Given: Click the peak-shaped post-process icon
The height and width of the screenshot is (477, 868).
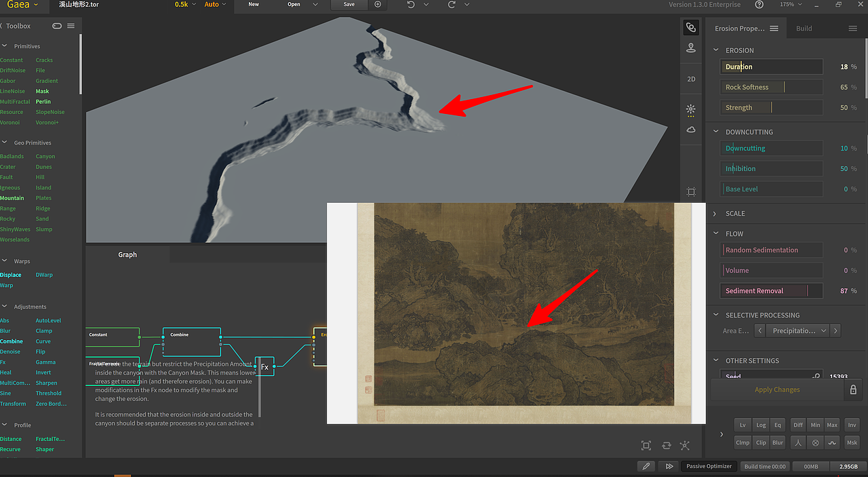Looking at the screenshot, I should (x=798, y=442).
